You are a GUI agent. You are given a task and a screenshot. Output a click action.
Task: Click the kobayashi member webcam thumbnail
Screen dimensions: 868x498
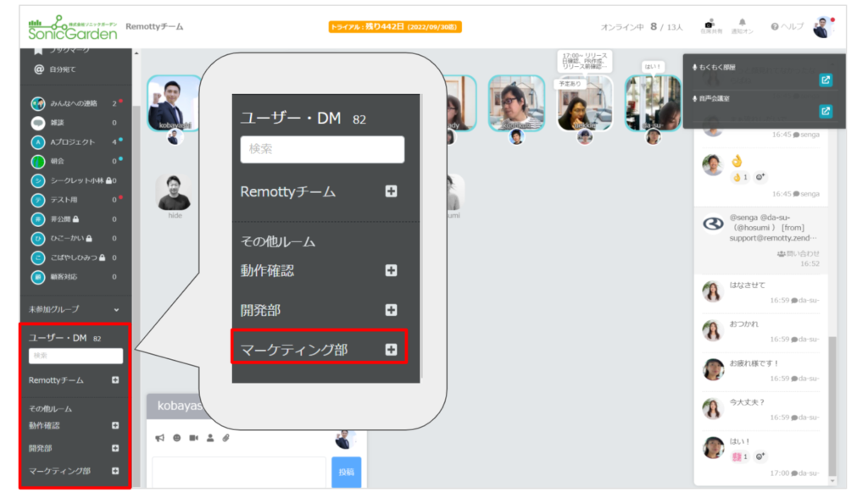[x=175, y=103]
